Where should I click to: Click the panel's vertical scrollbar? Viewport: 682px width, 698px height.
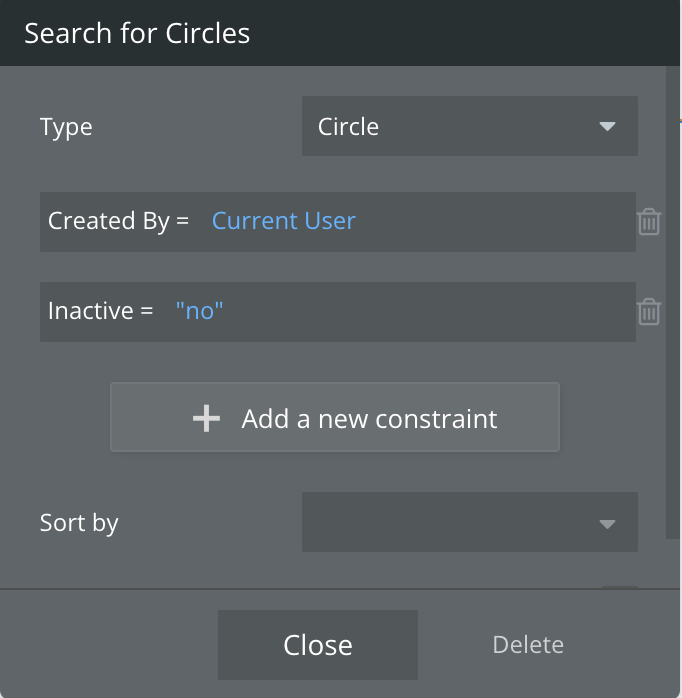pos(672,300)
